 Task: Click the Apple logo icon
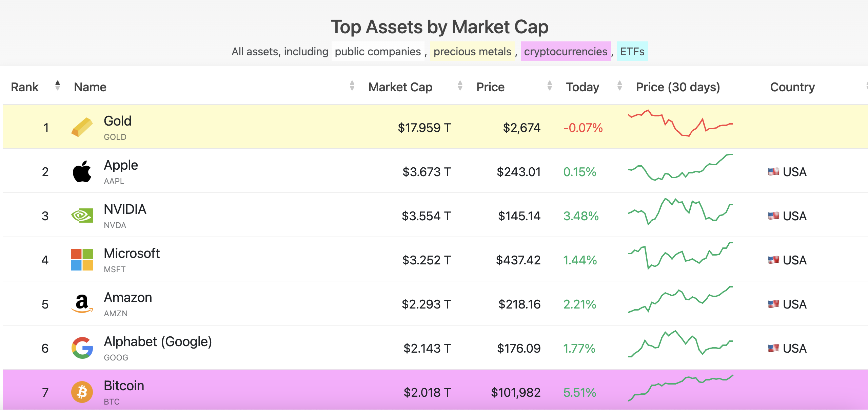pyautogui.click(x=82, y=172)
